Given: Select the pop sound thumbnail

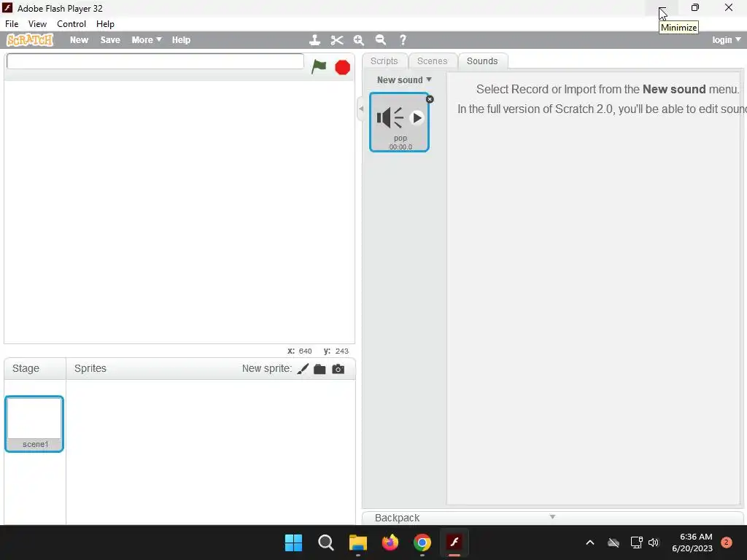Looking at the screenshot, I should (x=399, y=122).
